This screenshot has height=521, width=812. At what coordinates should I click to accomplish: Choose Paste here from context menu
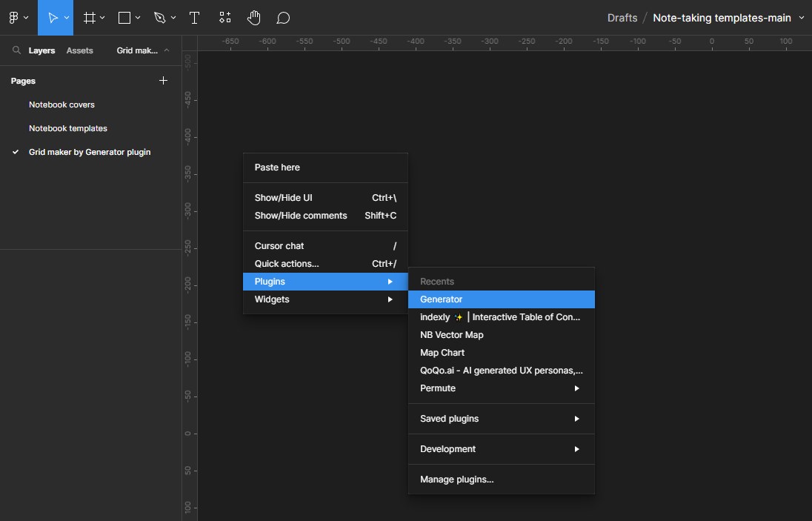pos(325,167)
